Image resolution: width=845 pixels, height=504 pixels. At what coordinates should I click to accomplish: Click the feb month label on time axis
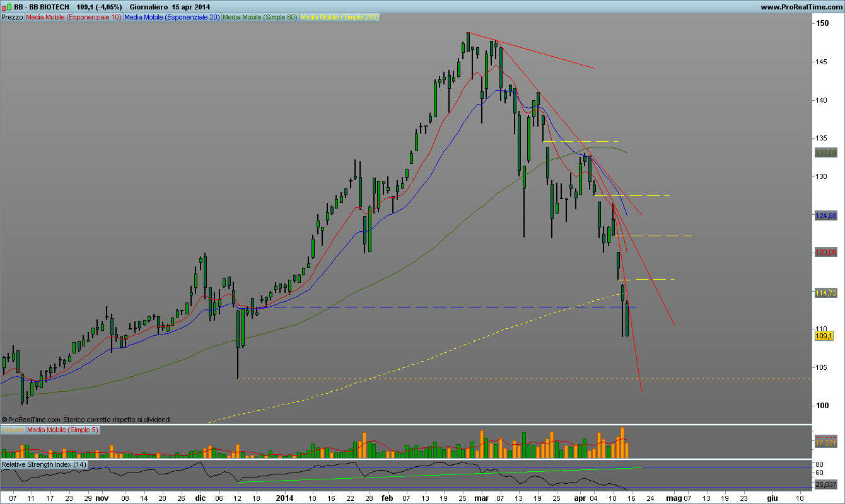(387, 498)
